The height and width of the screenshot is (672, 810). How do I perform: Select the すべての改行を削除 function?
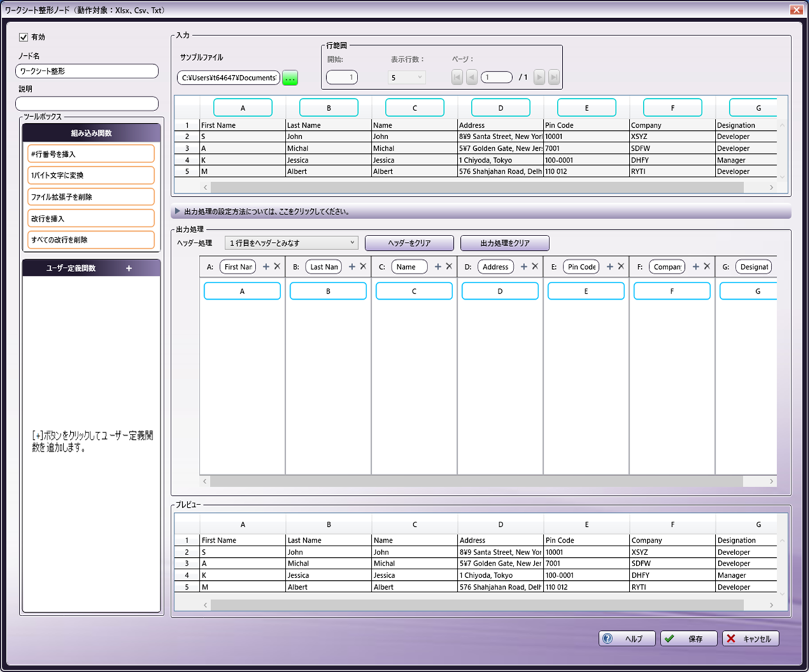pos(91,239)
